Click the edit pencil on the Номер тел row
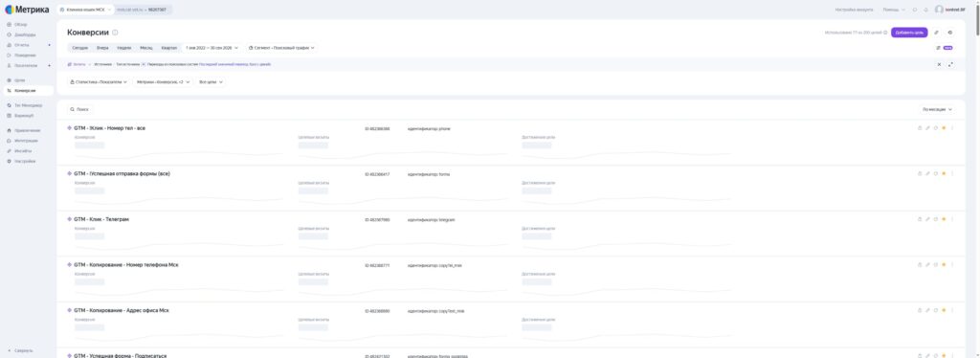 [x=927, y=128]
